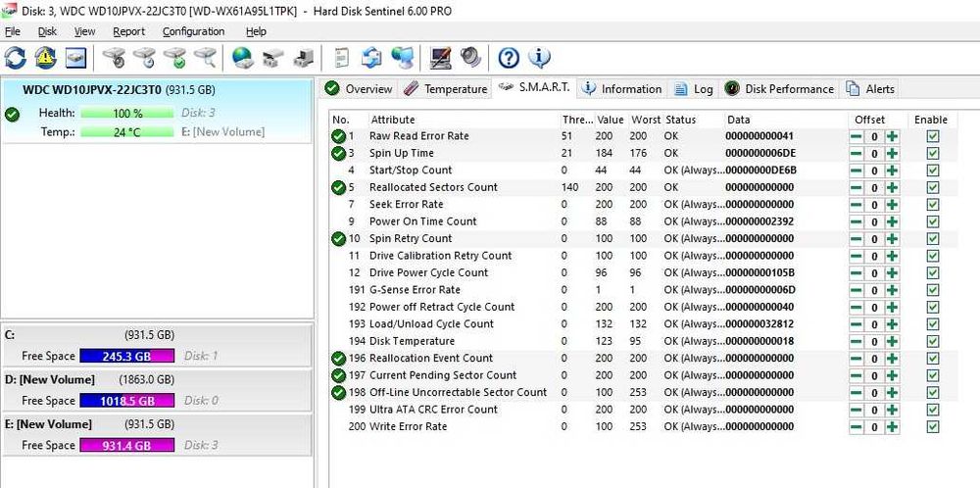Switch to the Log tab
This screenshot has width=980, height=488.
(694, 89)
